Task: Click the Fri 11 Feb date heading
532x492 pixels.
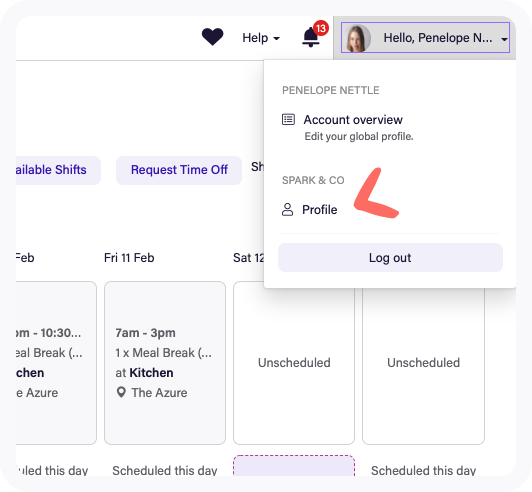Action: tap(129, 258)
